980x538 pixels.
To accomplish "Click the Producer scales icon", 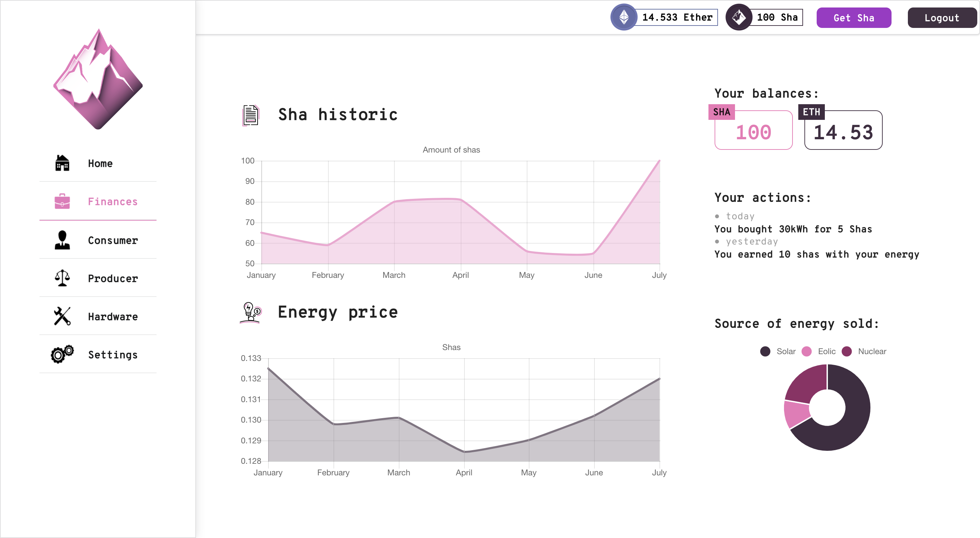I will 62,278.
